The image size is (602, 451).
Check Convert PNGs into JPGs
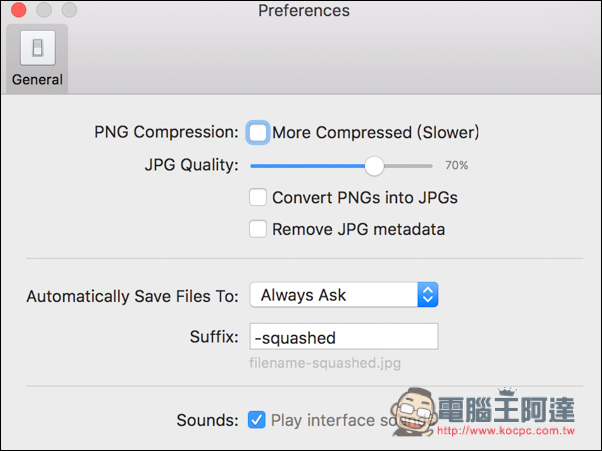[x=258, y=197]
